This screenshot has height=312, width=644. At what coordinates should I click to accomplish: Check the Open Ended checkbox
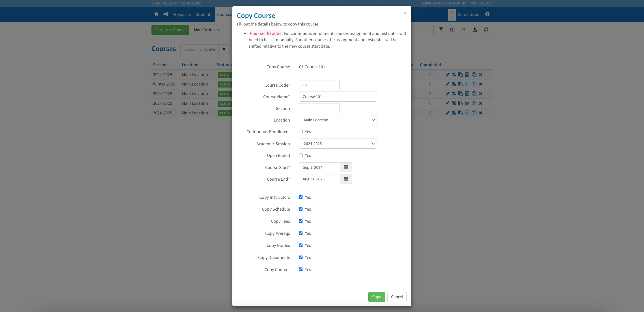coord(301,155)
